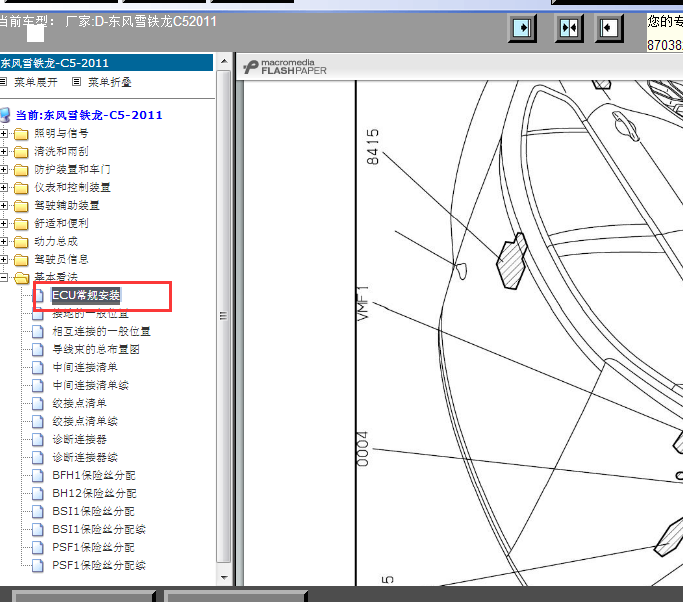Click the tree scrollbar up arrow
The width and height of the screenshot is (683, 602).
(224, 61)
